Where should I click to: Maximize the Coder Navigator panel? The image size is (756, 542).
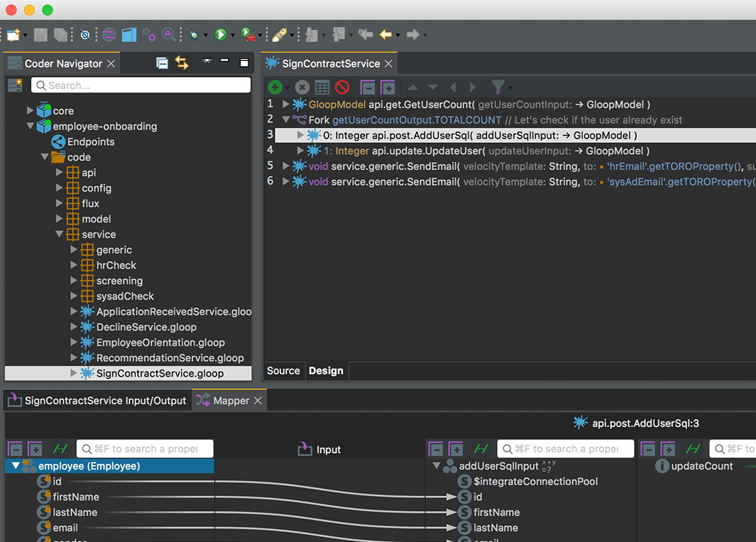point(244,62)
